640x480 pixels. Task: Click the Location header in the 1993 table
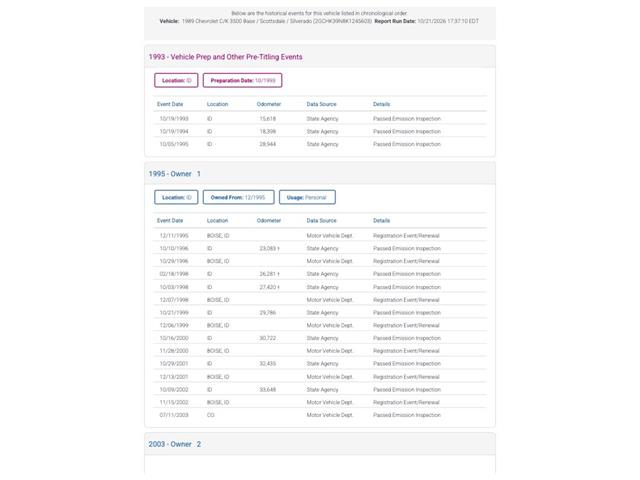pyautogui.click(x=218, y=104)
